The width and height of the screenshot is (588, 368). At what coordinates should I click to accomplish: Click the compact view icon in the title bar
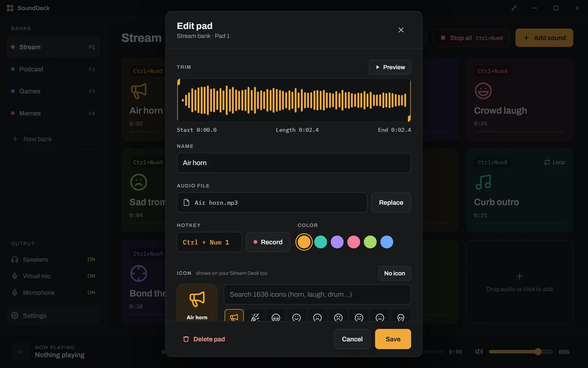(x=514, y=8)
